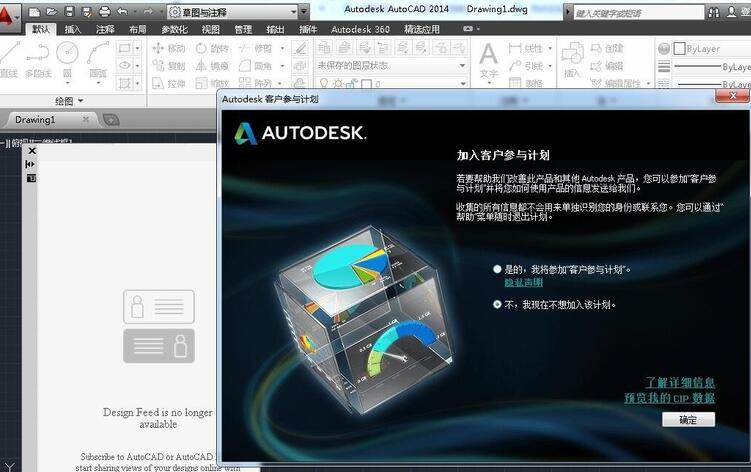Open the Fillet (圆角) dropdown arrow
The width and height of the screenshot is (751, 472).
click(x=283, y=66)
